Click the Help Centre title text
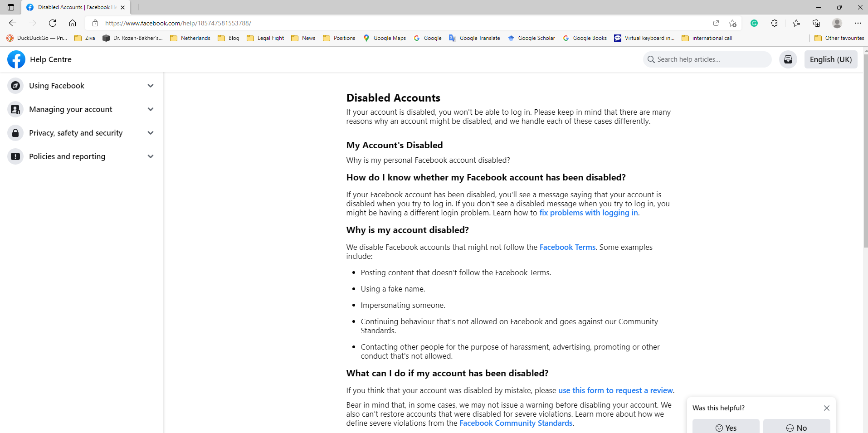Viewport: 868px width, 433px height. 51,59
